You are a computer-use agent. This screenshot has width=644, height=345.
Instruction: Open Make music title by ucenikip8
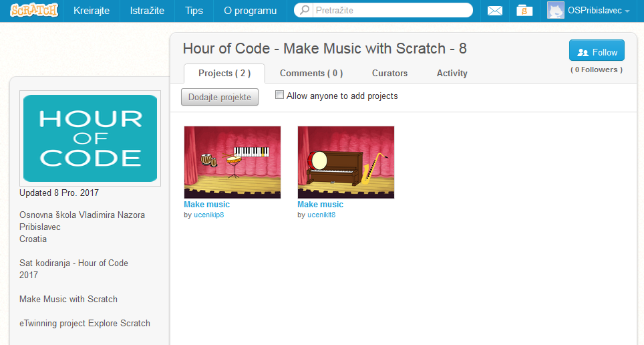pos(206,205)
